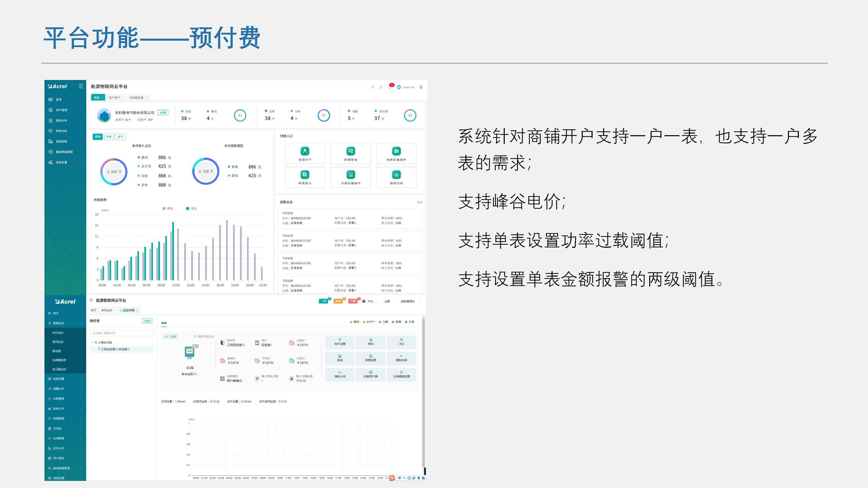
Task: Select the 用气 toggle button
Action: coord(120,137)
